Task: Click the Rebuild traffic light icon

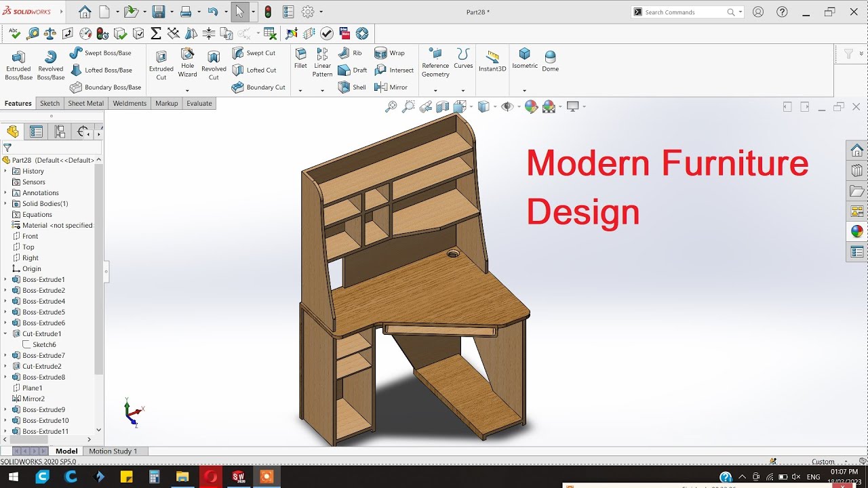Action: click(x=268, y=12)
